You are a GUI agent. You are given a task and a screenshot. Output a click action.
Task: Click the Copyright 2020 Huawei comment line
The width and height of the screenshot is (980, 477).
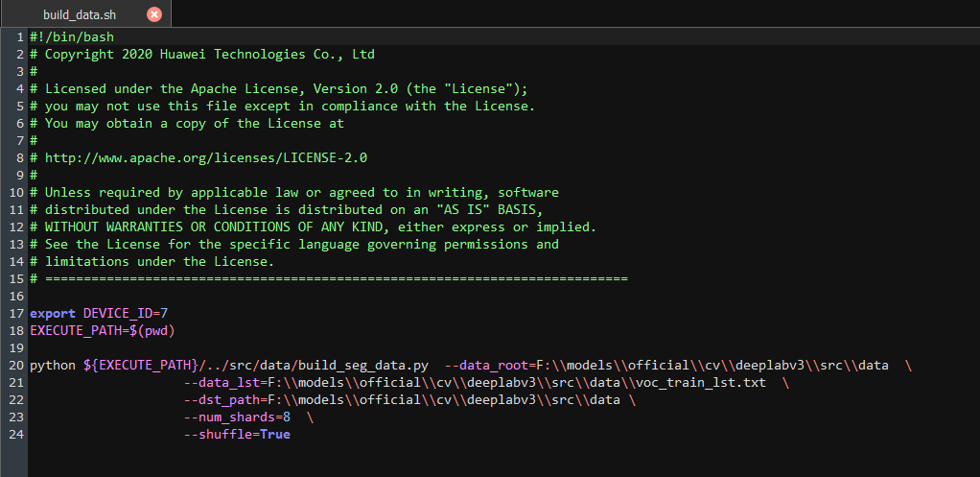202,55
